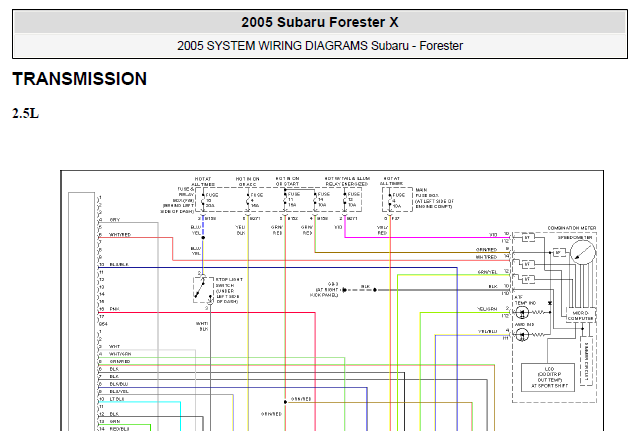
Task: Click the VIO label near the combination meter
Action: (493, 235)
